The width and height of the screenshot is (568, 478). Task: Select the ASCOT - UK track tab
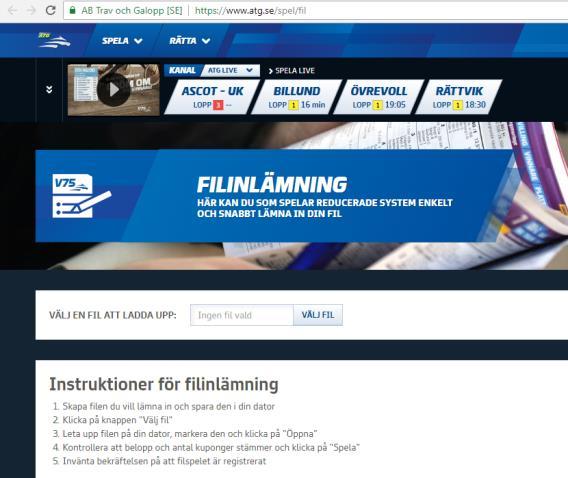[213, 97]
